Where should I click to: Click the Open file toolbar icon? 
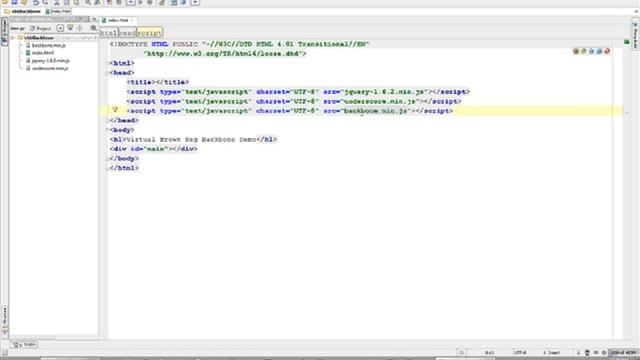[5, 2]
